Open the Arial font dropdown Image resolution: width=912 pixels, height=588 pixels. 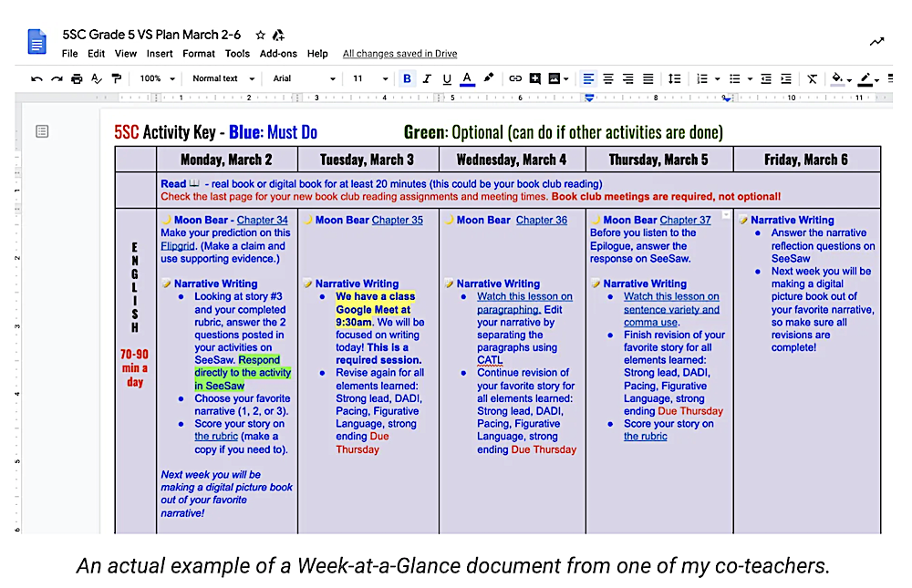305,78
